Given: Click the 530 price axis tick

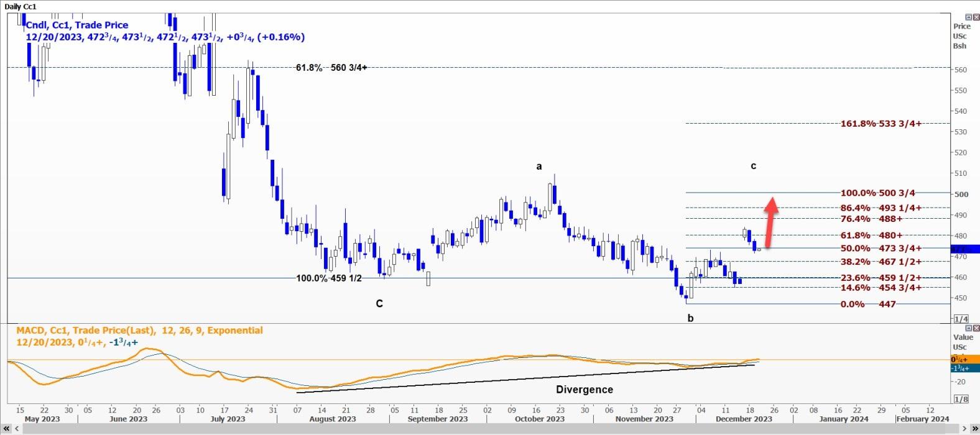Looking at the screenshot, I should pyautogui.click(x=961, y=132).
